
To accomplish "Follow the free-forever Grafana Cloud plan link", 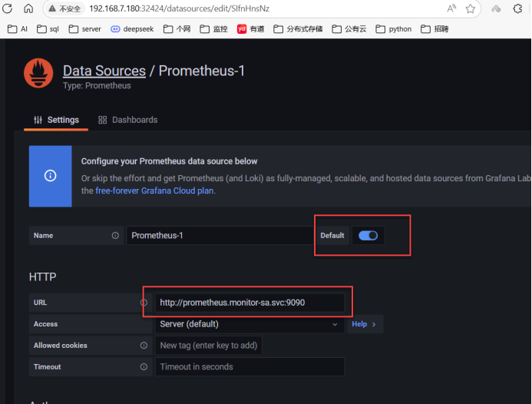I will [x=155, y=190].
